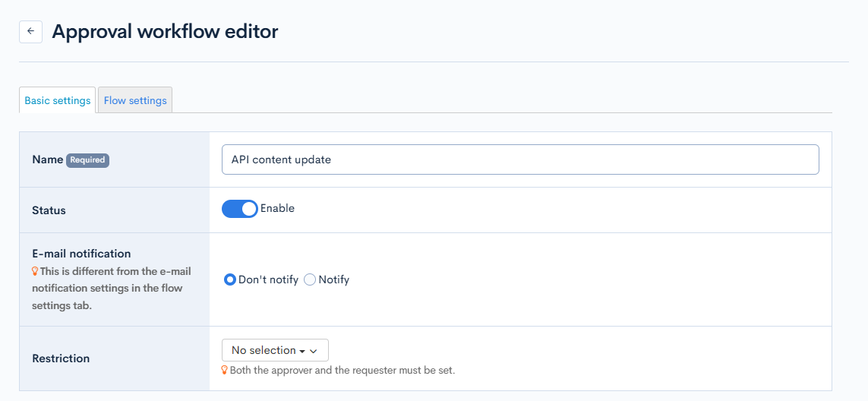Toggle the Status enable switch
This screenshot has width=868, height=401.
(240, 209)
